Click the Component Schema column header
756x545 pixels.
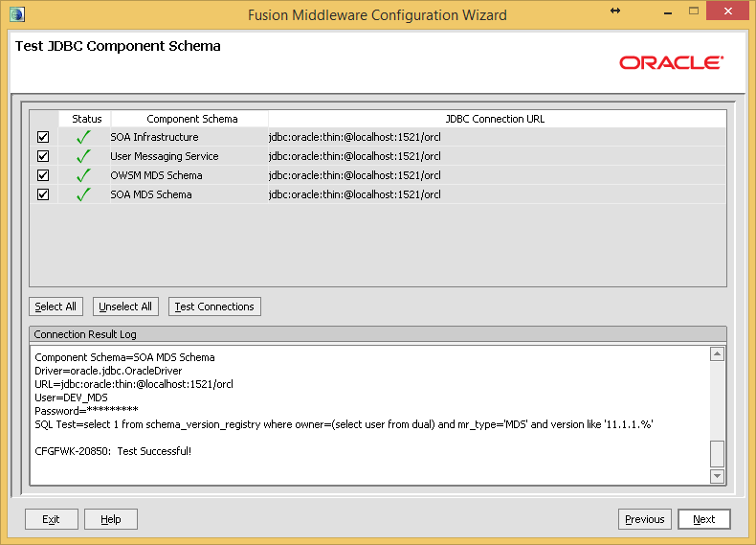tap(189, 119)
